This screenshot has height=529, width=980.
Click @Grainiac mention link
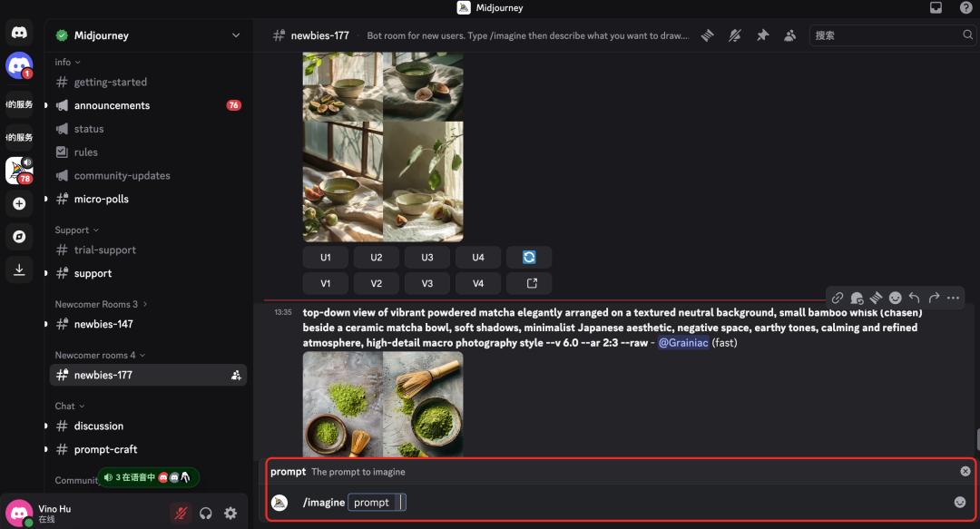click(x=683, y=343)
